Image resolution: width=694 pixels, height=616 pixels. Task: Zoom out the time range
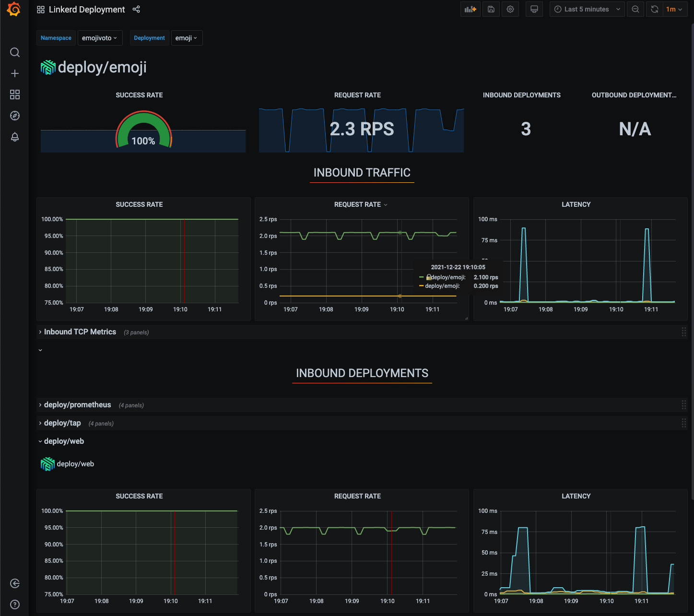click(635, 9)
